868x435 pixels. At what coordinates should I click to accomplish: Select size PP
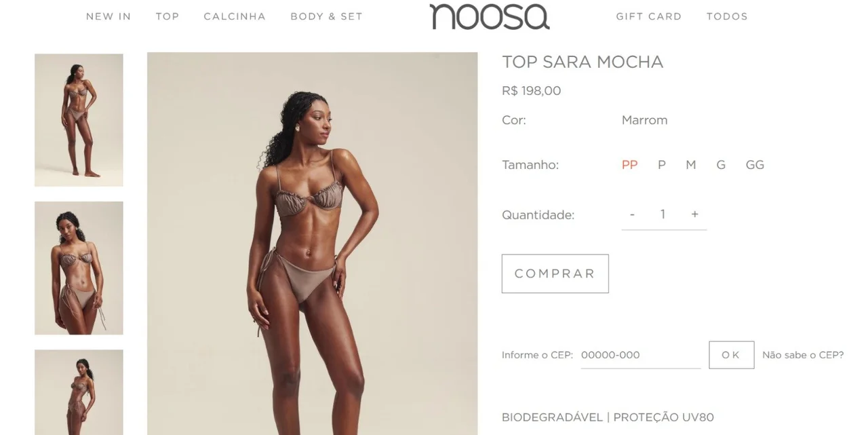[630, 165]
